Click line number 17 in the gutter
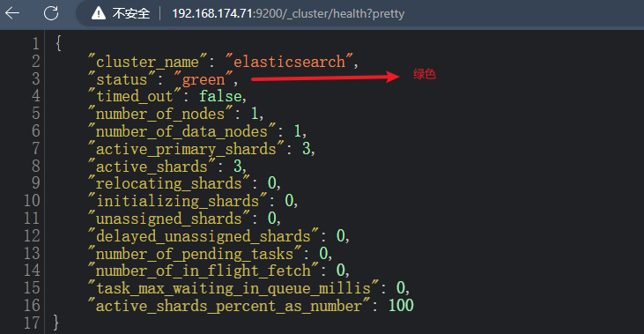 [32, 323]
